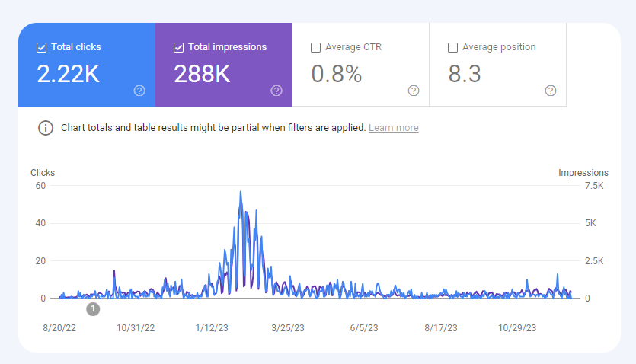
Task: Follow the Learn more link
Action: coord(394,128)
